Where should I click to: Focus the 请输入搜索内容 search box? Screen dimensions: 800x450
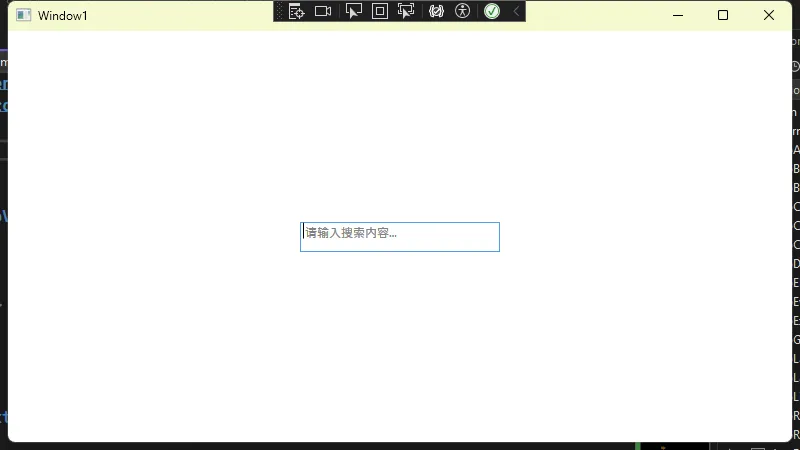coord(400,237)
